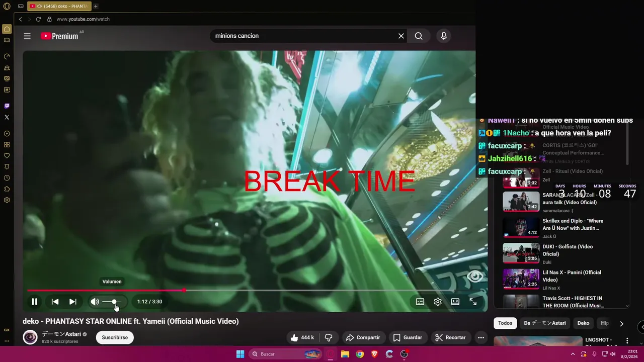Image resolution: width=644 pixels, height=362 pixels.
Task: Mute the video with speaker icon
Action: coord(95,302)
